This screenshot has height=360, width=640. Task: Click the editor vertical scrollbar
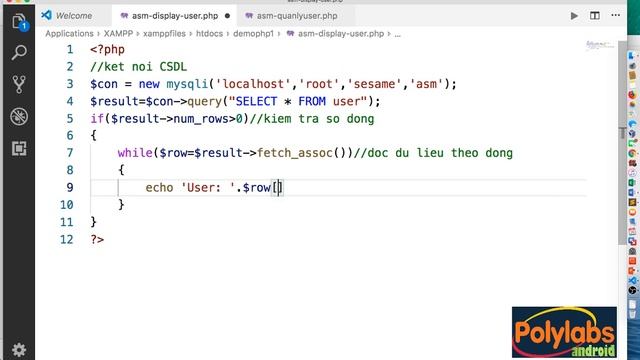622,143
